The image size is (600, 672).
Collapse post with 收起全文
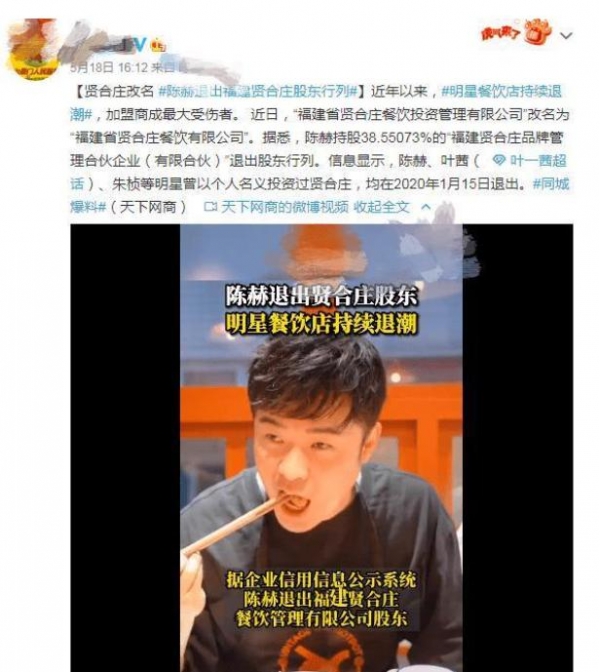[x=381, y=207]
